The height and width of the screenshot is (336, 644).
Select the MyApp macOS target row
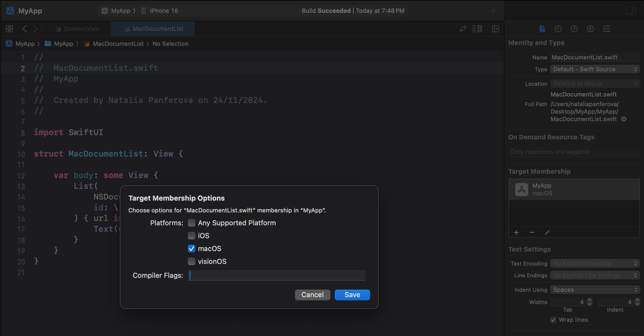pyautogui.click(x=574, y=189)
